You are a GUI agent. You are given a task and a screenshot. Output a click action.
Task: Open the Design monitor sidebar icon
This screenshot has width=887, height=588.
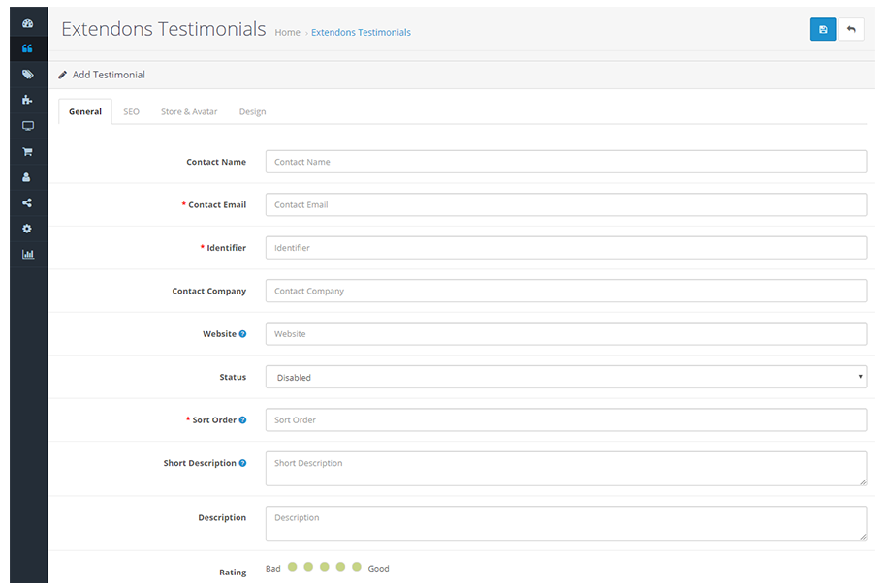click(28, 126)
